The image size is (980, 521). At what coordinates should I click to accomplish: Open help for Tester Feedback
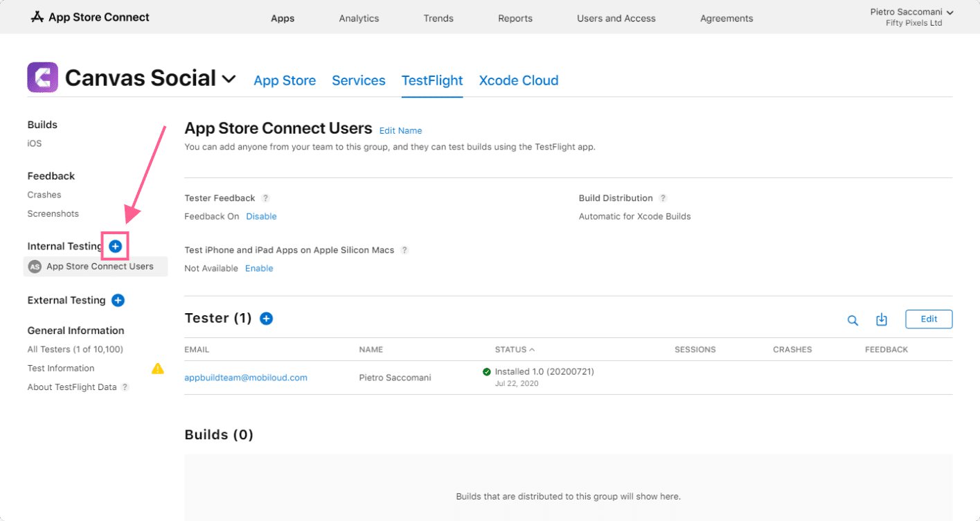tap(265, 198)
